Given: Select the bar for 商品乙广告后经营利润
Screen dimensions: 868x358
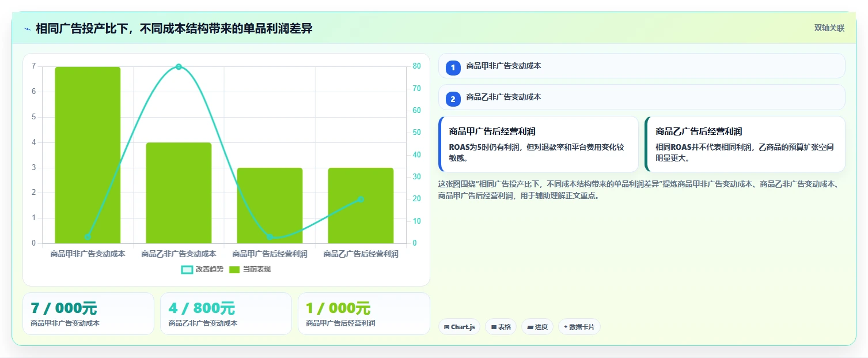Looking at the screenshot, I should [x=361, y=205].
